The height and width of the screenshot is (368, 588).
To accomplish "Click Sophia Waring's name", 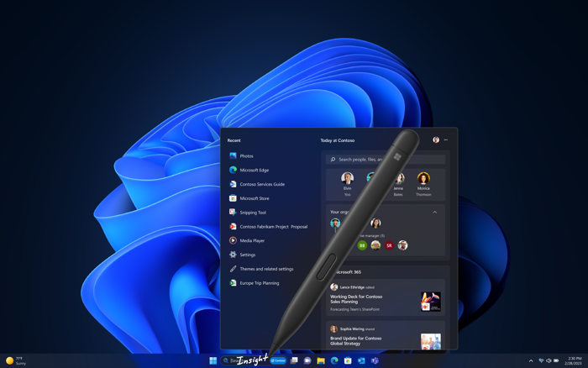I will point(352,329).
